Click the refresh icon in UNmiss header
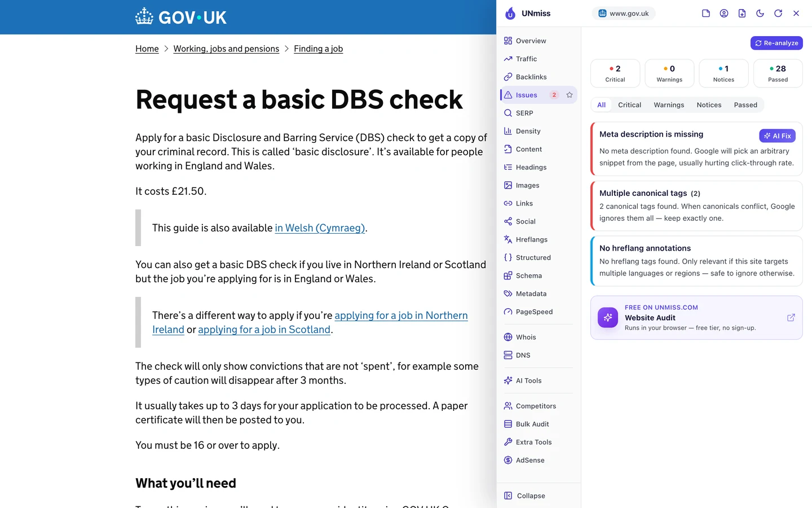 (778, 14)
